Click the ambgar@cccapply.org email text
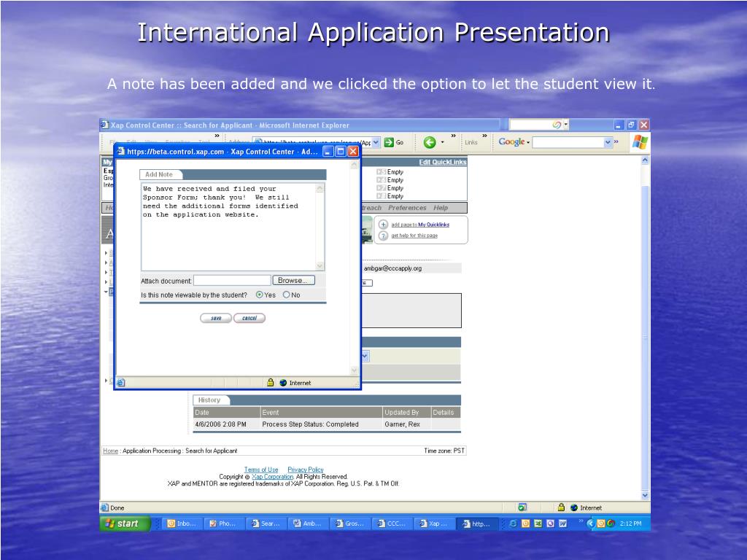The height and width of the screenshot is (560, 747). click(392, 268)
